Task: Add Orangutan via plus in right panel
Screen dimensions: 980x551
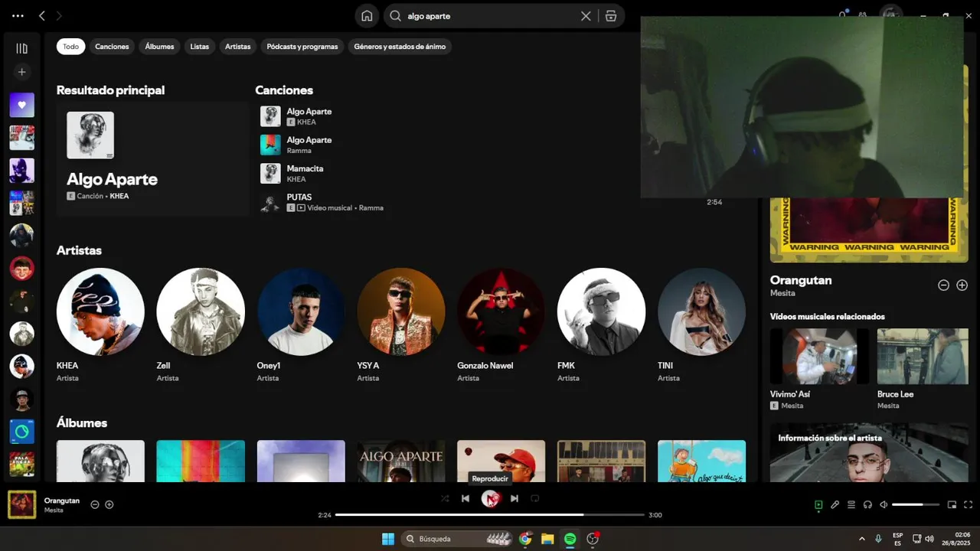Action: click(x=962, y=285)
